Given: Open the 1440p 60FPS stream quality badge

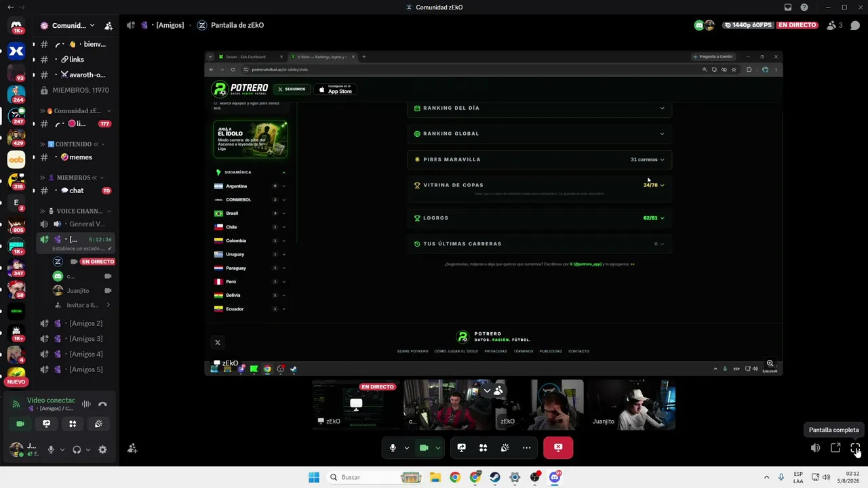Looking at the screenshot, I should coord(747,25).
